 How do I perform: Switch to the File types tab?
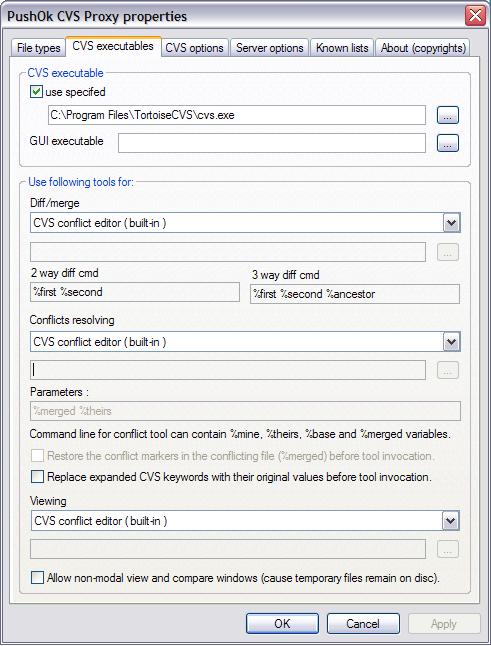pyautogui.click(x=38, y=48)
